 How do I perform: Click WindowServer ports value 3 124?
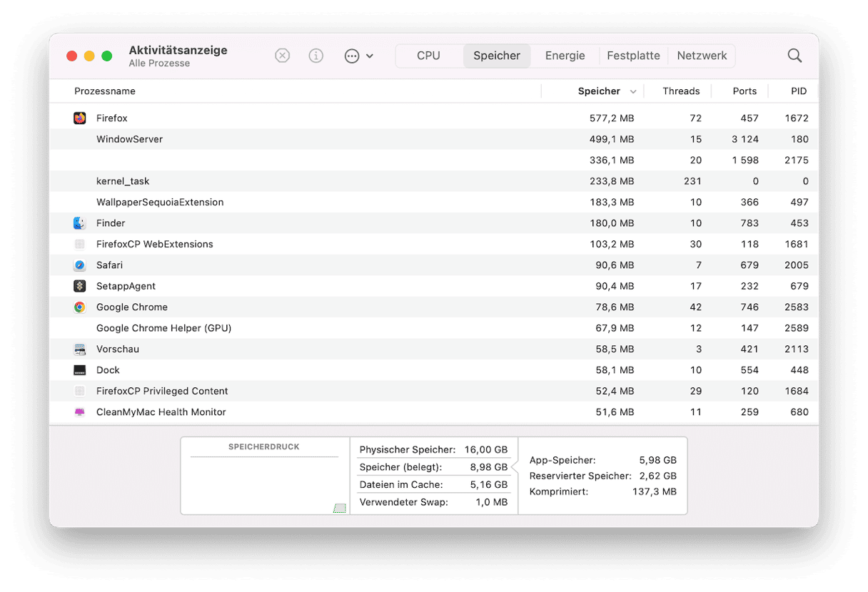click(x=745, y=139)
